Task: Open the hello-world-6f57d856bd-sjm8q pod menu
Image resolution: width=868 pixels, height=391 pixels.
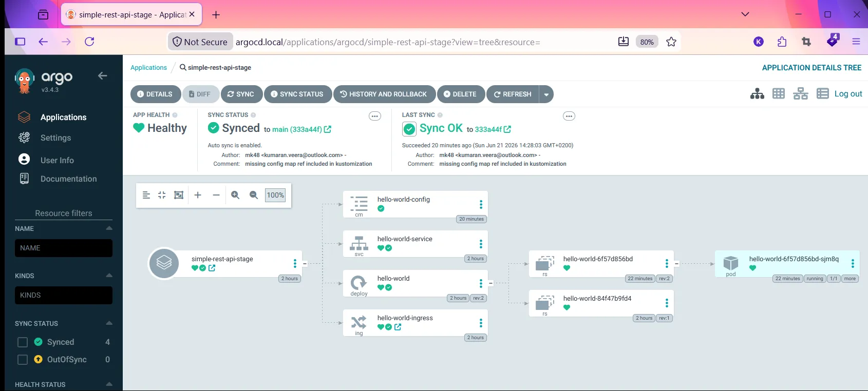Action: [853, 263]
